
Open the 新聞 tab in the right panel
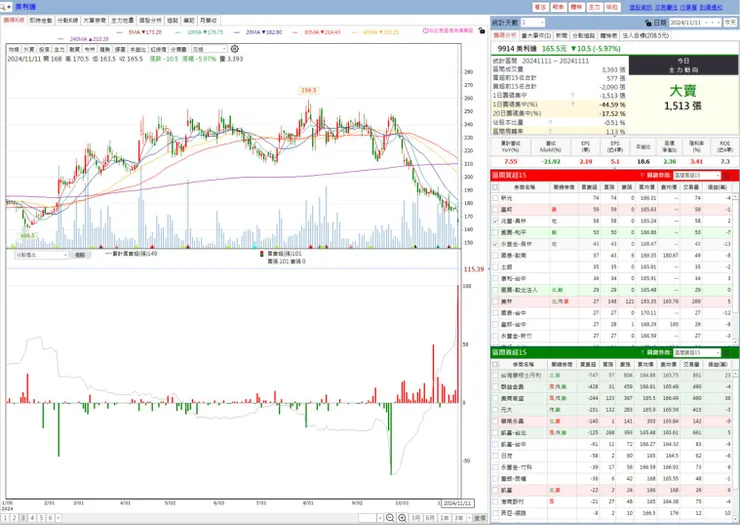(561, 35)
